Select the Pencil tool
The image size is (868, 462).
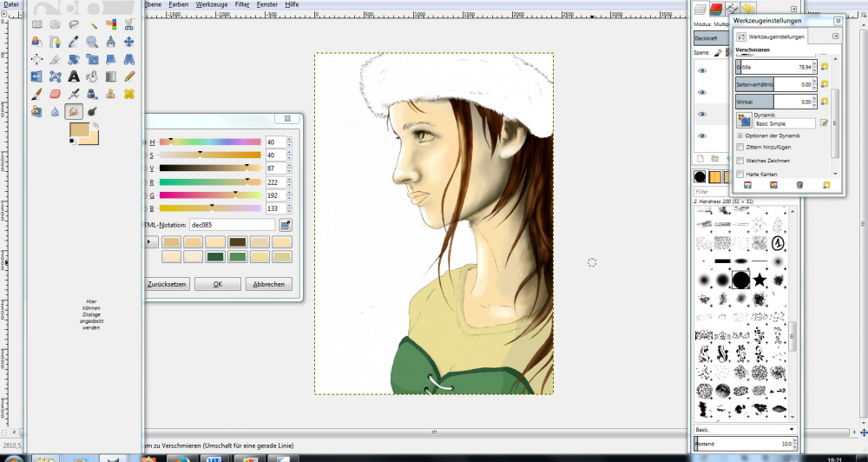tap(129, 76)
